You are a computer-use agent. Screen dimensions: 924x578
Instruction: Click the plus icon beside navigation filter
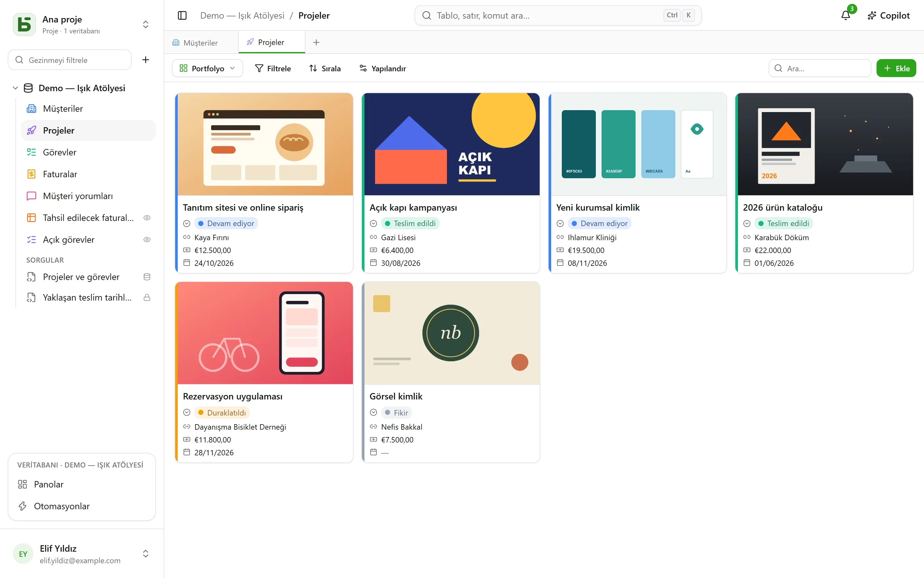[x=145, y=60]
